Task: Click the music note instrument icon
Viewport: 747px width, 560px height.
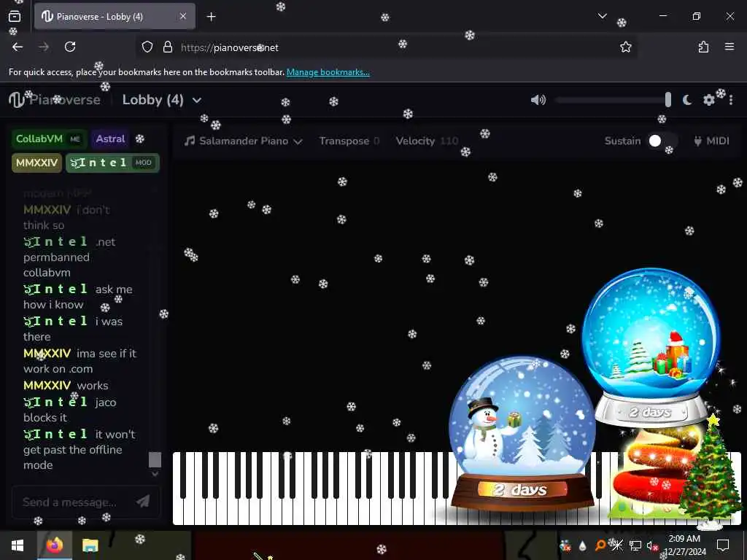Action: tap(190, 141)
